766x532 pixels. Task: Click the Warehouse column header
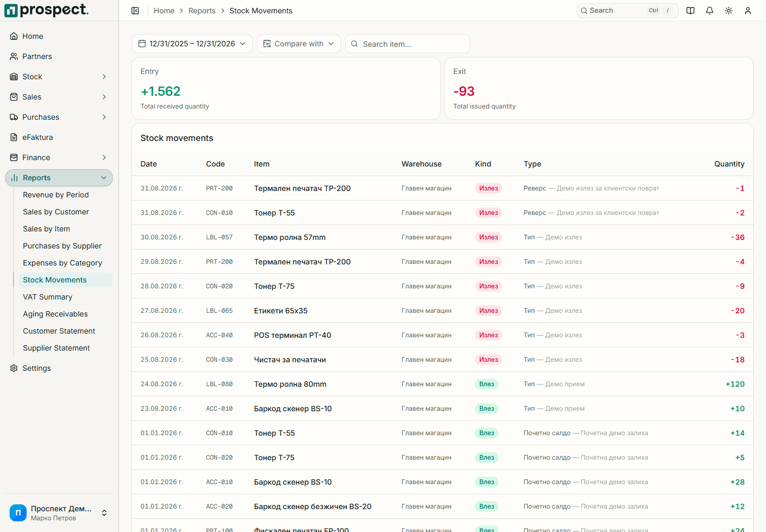(421, 164)
